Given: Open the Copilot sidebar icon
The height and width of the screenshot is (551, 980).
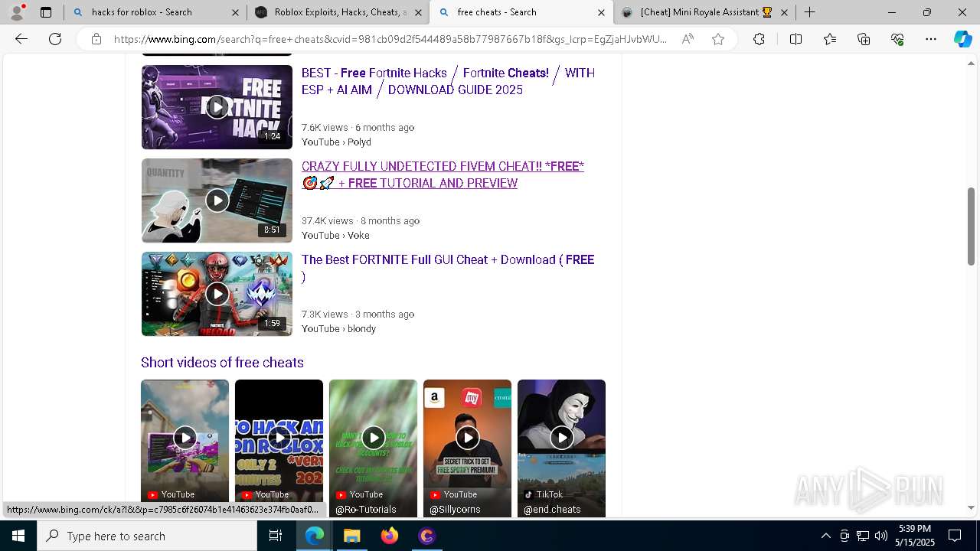Looking at the screenshot, I should point(962,39).
